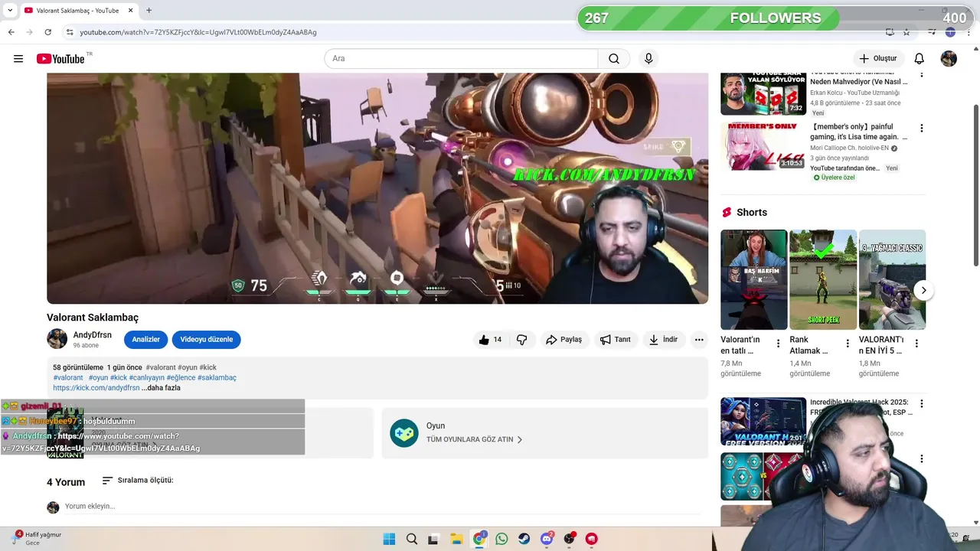Open OBS Studio from the taskbar

tap(569, 539)
